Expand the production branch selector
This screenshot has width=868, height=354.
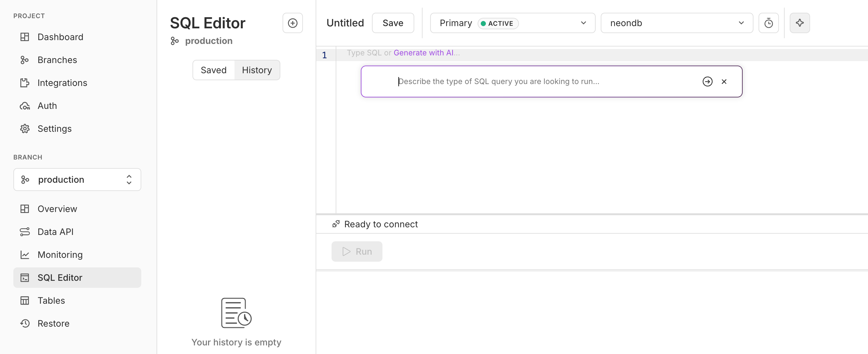click(77, 179)
